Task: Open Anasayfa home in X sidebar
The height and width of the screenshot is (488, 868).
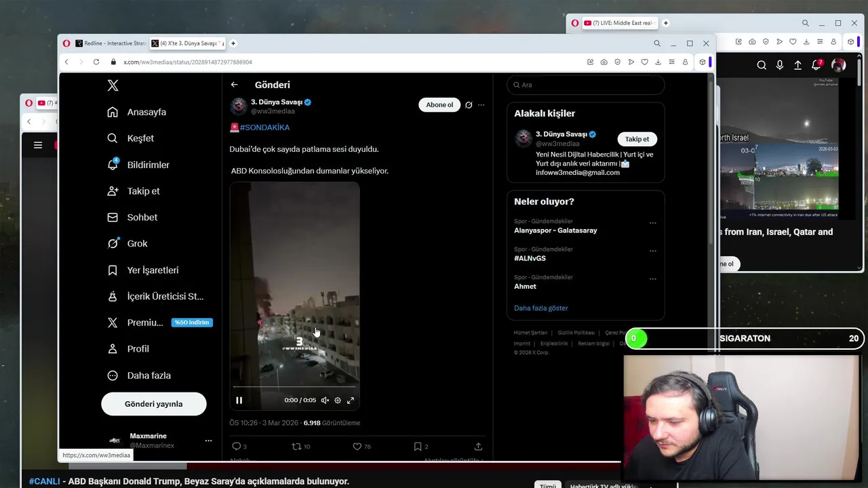Action: 137,112
